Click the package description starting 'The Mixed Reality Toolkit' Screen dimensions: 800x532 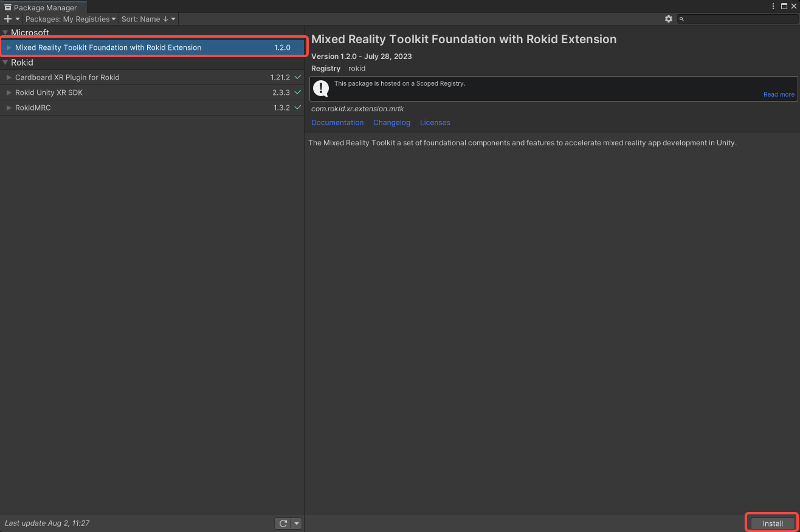522,143
